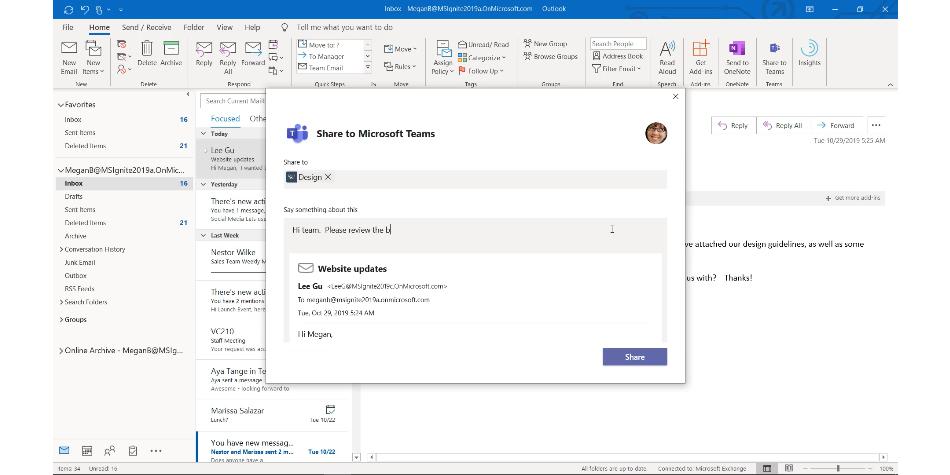This screenshot has width=950, height=475.
Task: Click the Get Add-ins icon
Action: (x=700, y=58)
